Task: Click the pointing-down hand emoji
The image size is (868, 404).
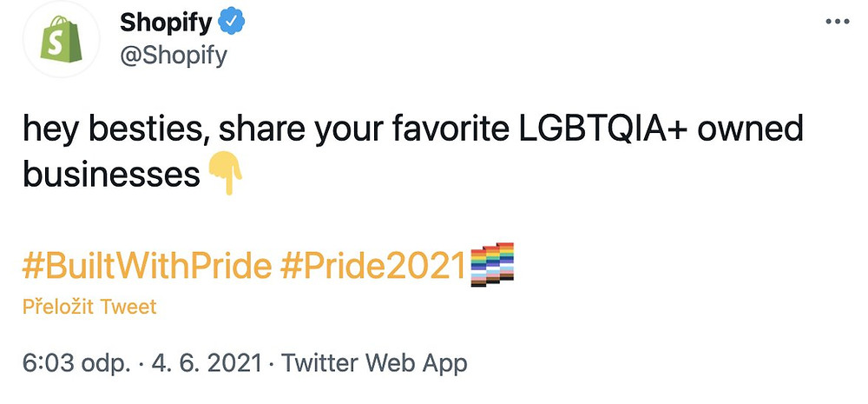Action: pyautogui.click(x=225, y=174)
